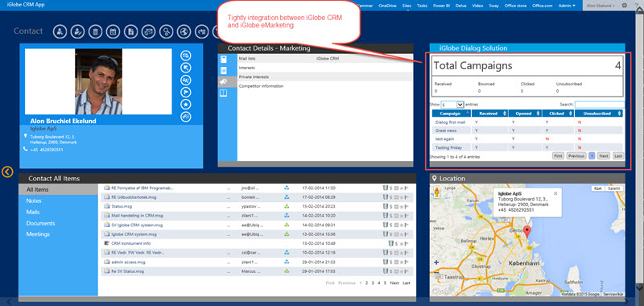Click the delete trash can toolbar icon

pos(95,31)
